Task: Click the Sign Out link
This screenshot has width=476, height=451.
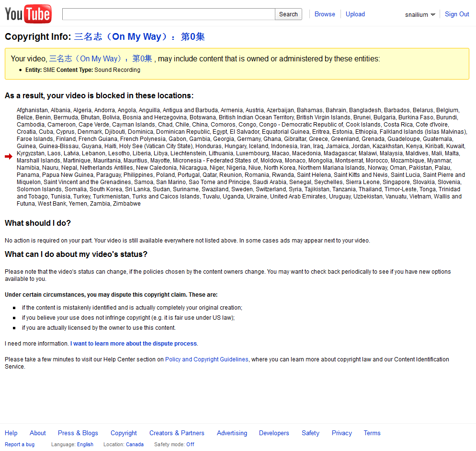Action: click(456, 14)
